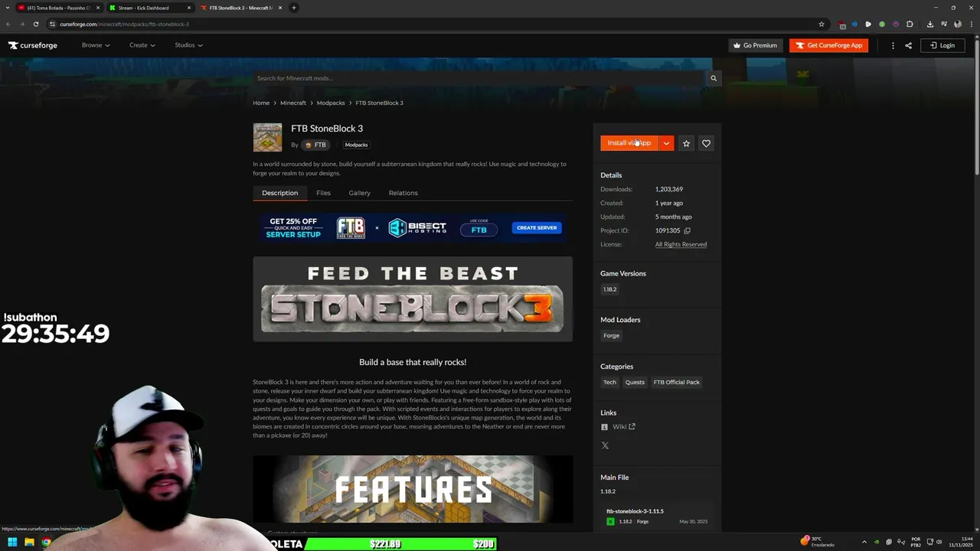Click the BisectHosting Create Server banner button
This screenshot has height=551, width=980.
click(x=537, y=228)
